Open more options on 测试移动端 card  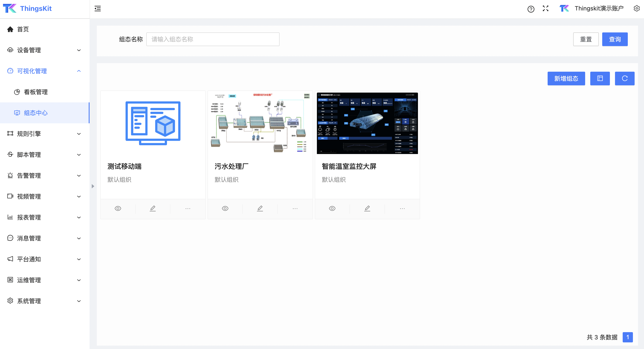point(188,208)
